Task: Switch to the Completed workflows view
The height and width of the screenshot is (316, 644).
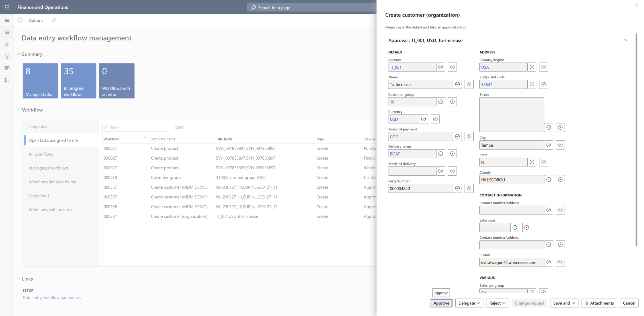Action: coord(39,196)
